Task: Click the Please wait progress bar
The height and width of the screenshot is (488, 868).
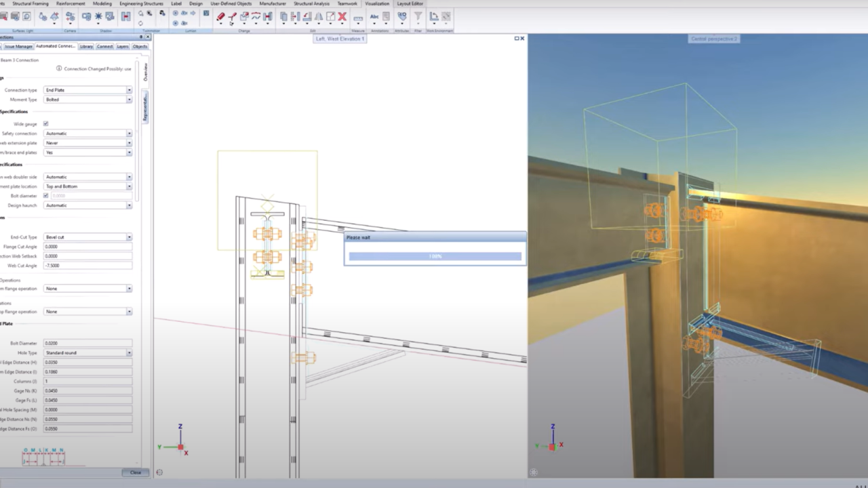Action: tap(434, 256)
